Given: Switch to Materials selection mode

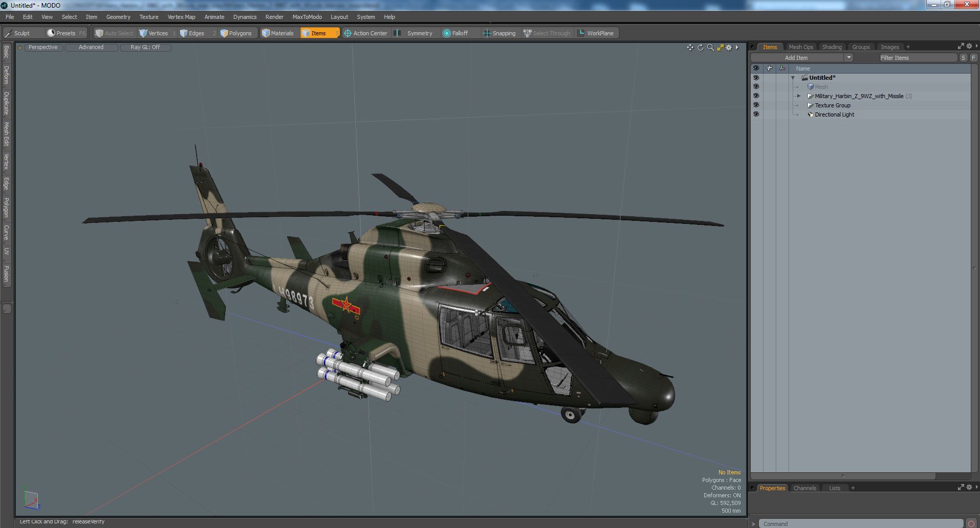Looking at the screenshot, I should pyautogui.click(x=278, y=33).
